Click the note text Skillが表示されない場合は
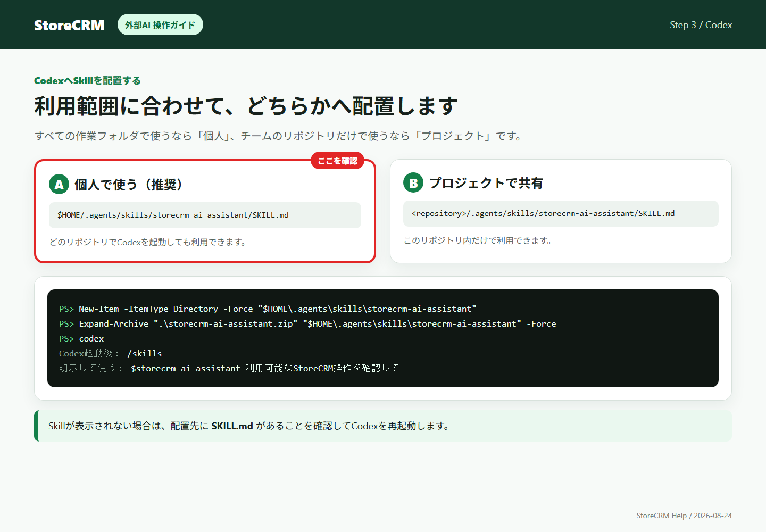 pyautogui.click(x=249, y=426)
